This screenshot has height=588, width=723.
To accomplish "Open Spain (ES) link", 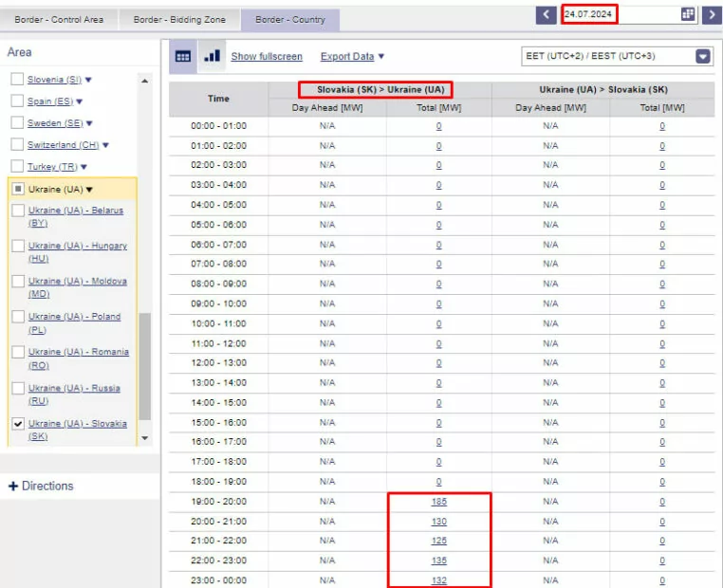I will 50,101.
